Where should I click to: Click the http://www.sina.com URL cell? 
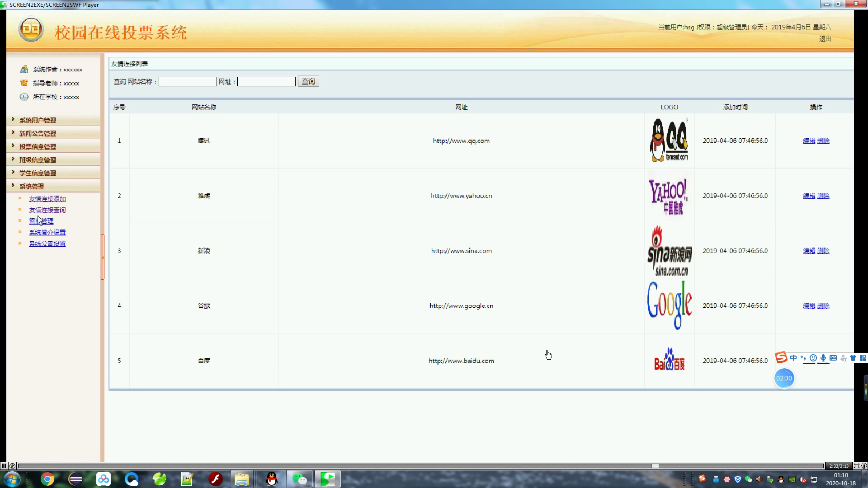(461, 251)
